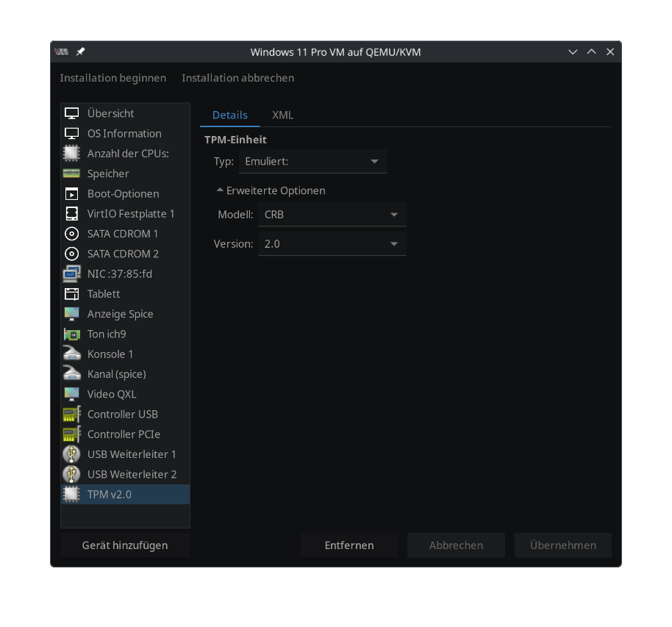Collapse the Erweiterte Optionen section

[271, 190]
